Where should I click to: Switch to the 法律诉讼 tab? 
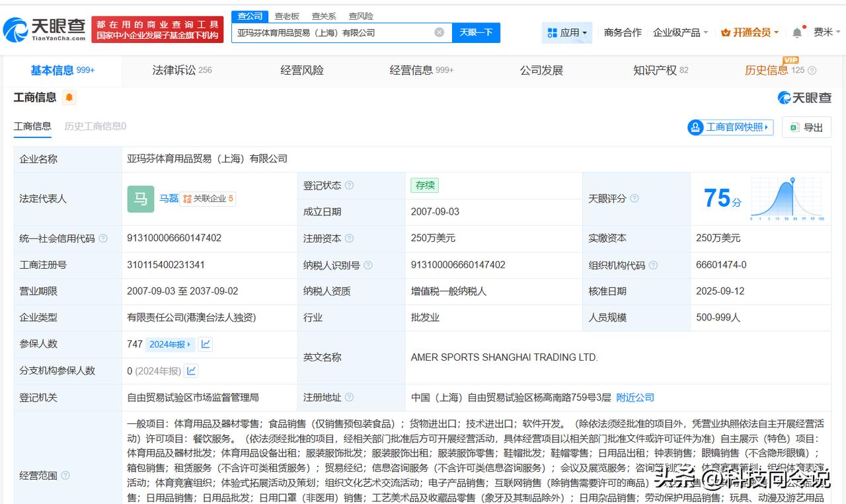tap(182, 70)
